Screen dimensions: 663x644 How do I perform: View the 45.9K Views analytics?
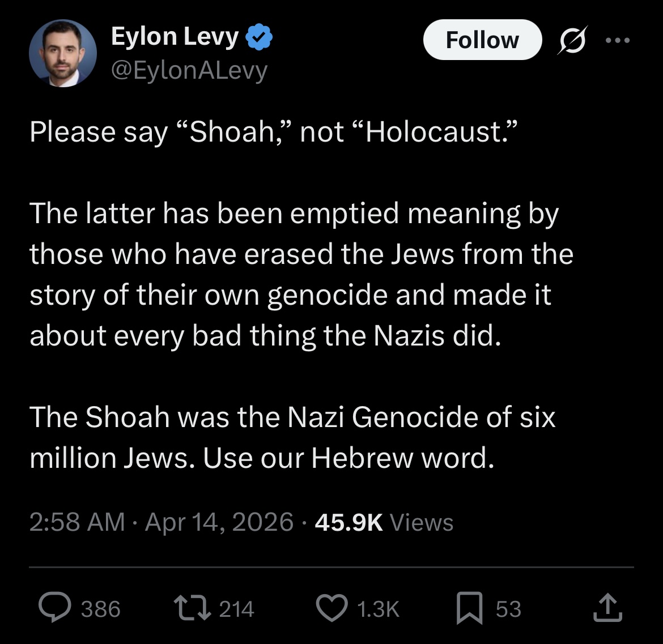point(384,521)
